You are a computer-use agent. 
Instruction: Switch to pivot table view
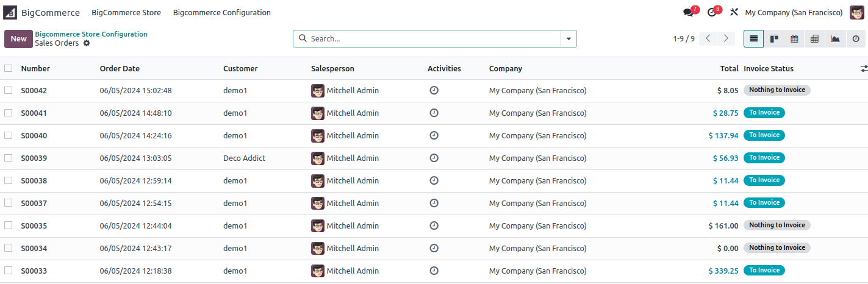pos(814,38)
